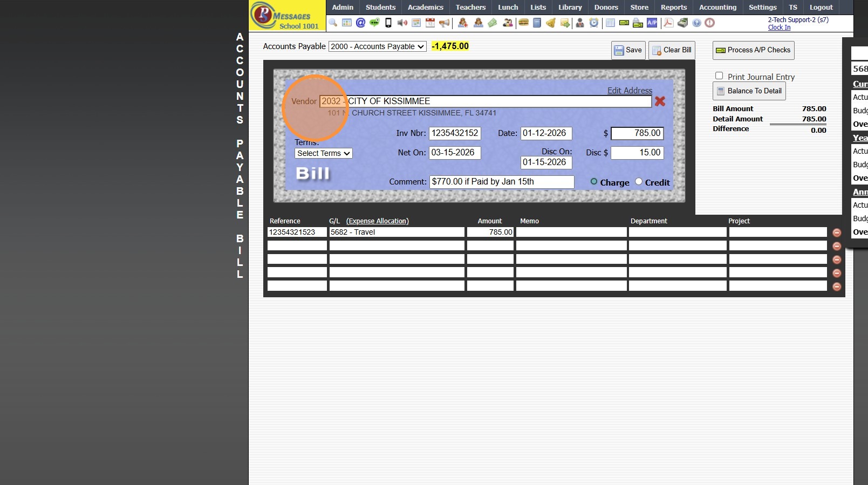Image resolution: width=868 pixels, height=485 pixels.
Task: Click Balance To Detail button
Action: click(749, 91)
